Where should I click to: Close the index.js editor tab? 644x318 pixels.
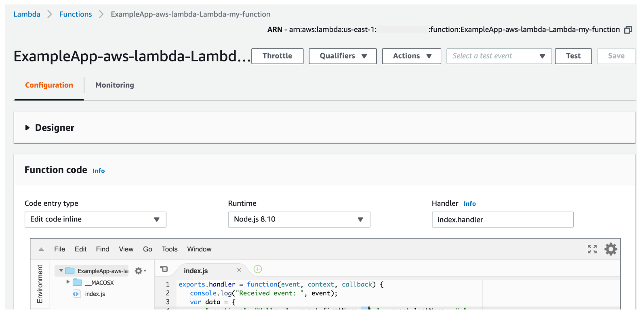pyautogui.click(x=239, y=270)
